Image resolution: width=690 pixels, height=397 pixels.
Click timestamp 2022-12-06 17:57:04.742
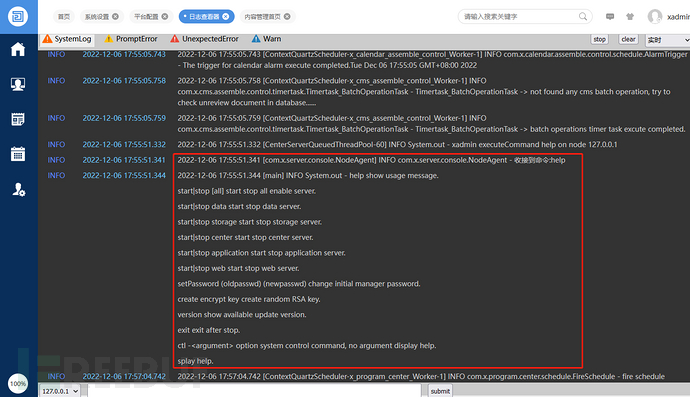(124, 376)
